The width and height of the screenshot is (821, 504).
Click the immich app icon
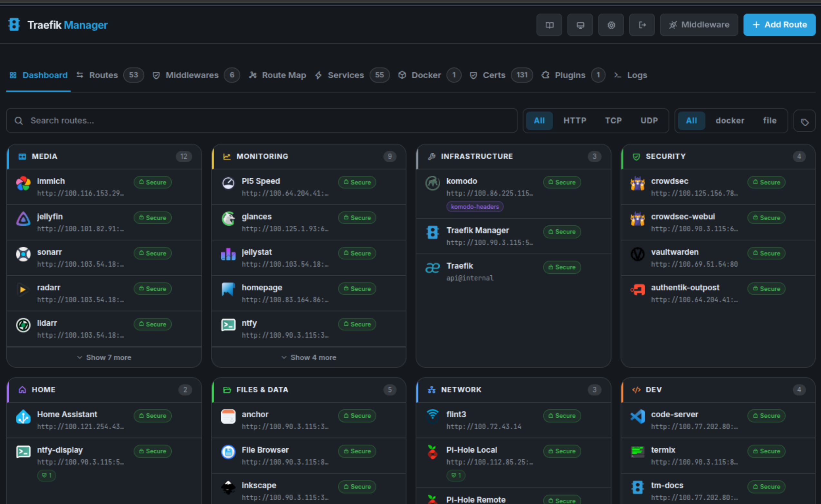[23, 184]
